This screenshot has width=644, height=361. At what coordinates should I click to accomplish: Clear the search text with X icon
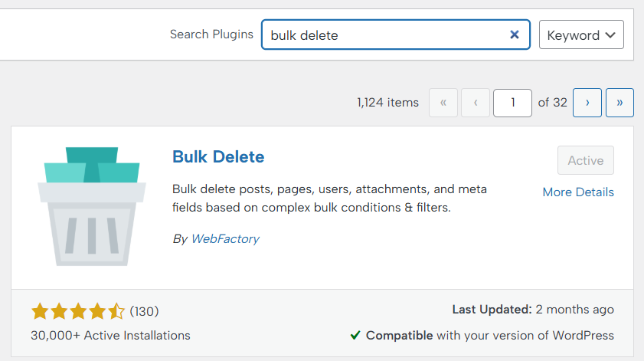tap(515, 34)
